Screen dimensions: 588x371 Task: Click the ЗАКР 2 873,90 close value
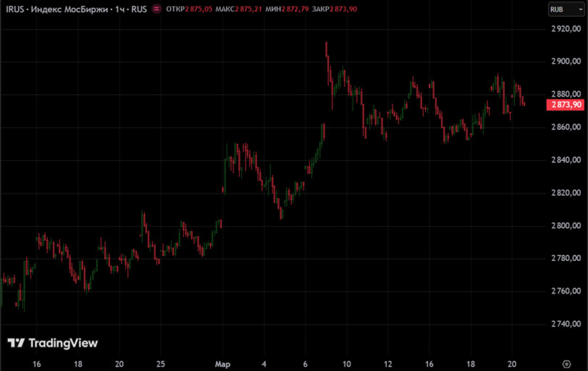click(335, 9)
